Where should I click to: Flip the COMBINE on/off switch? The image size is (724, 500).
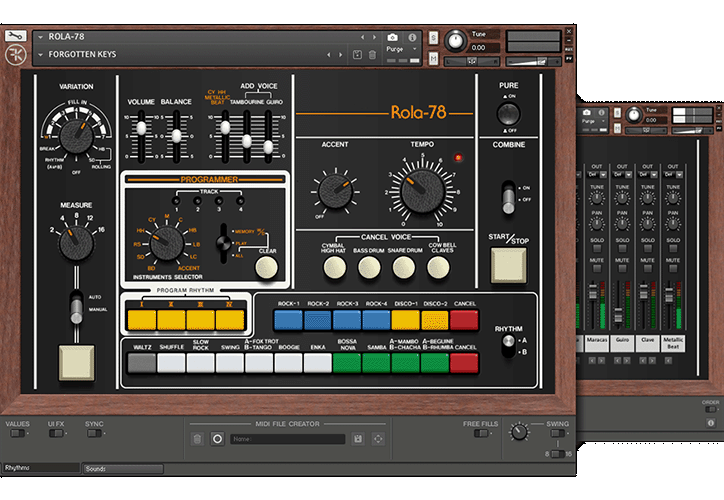508,197
